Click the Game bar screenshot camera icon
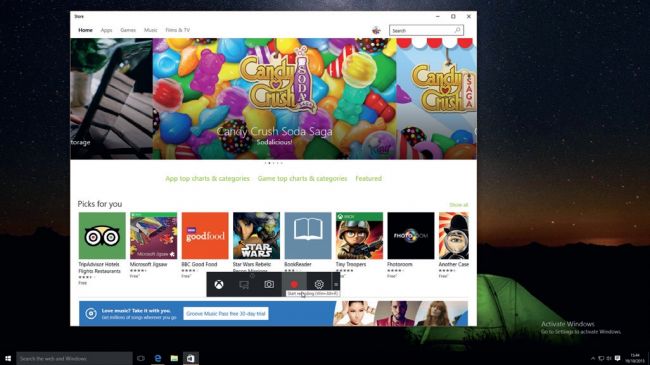The image size is (650, 365). pos(269,284)
